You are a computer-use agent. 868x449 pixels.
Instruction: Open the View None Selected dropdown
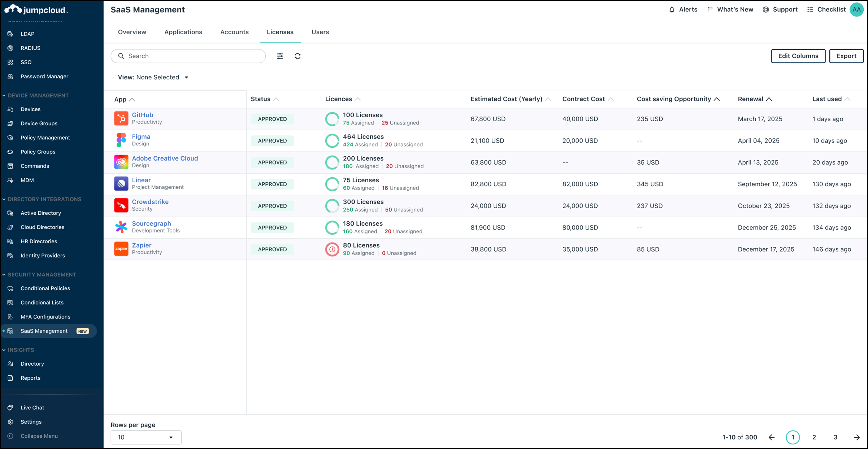click(153, 77)
